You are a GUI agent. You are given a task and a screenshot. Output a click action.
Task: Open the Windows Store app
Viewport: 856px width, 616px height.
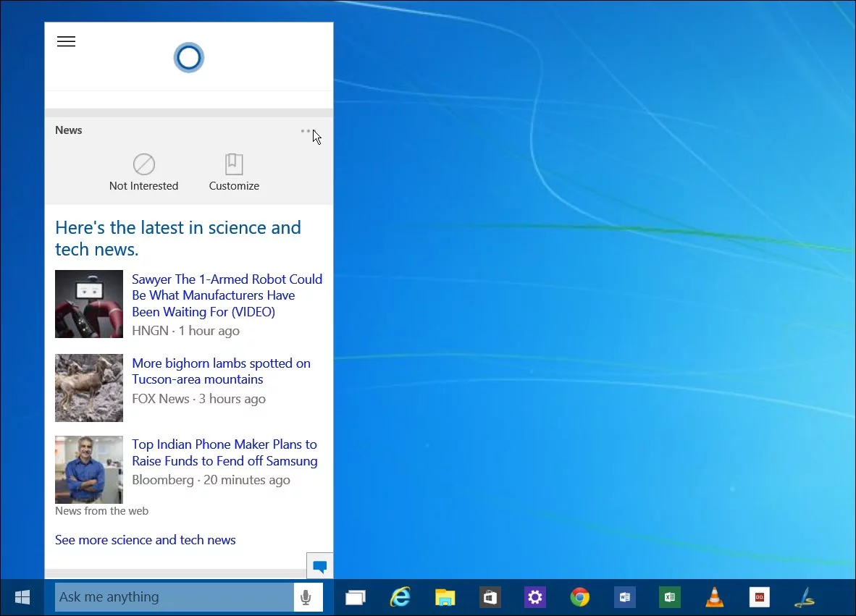pyautogui.click(x=490, y=597)
